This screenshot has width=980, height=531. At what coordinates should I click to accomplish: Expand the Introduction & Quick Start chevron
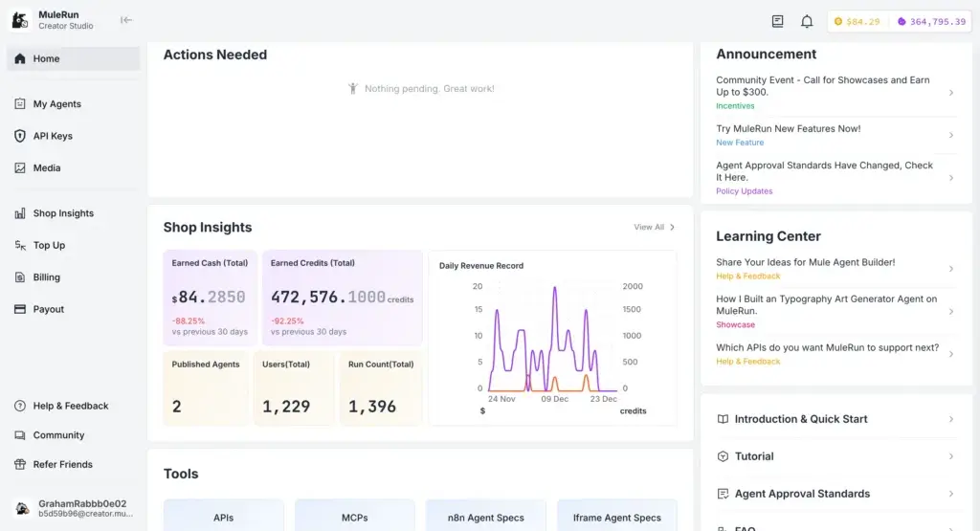(950, 419)
